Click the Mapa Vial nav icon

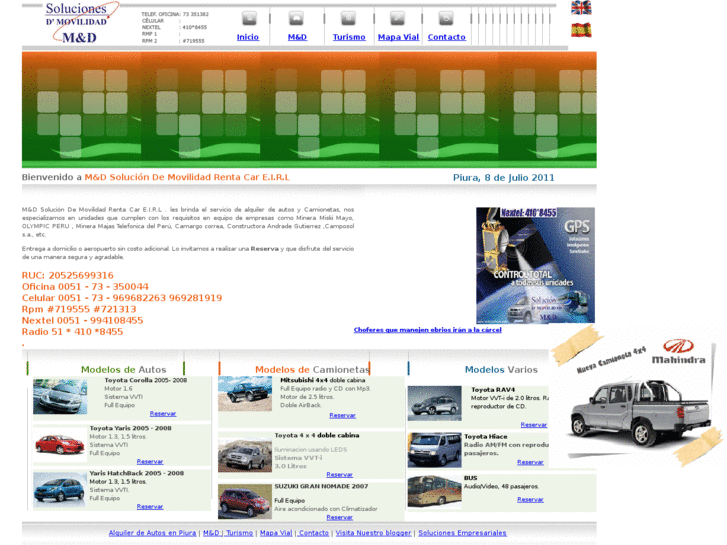397,19
